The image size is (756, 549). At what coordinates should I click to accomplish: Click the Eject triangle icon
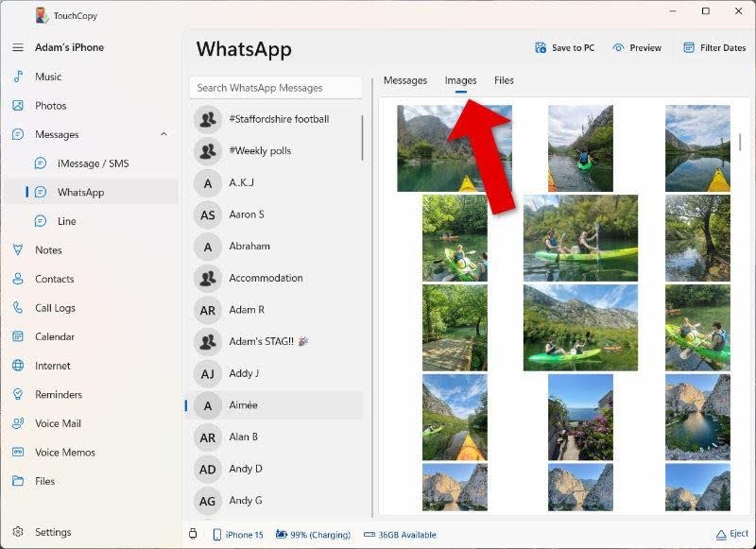721,535
